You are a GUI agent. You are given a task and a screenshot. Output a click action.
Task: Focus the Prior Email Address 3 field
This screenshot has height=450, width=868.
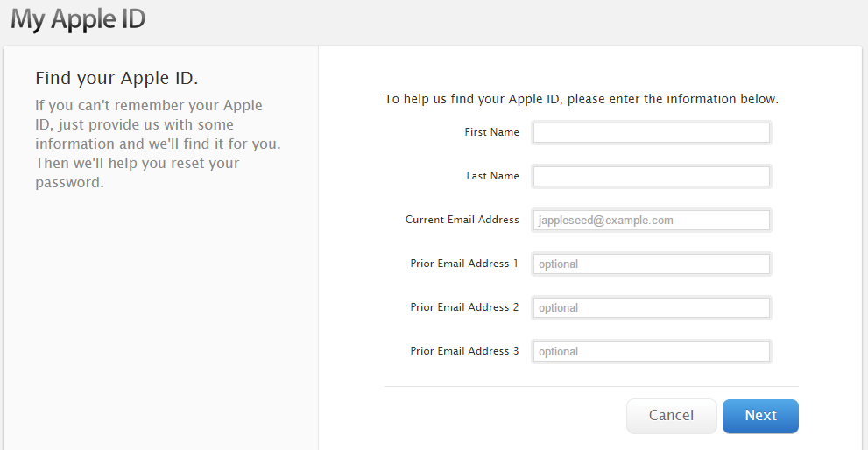[x=651, y=351]
